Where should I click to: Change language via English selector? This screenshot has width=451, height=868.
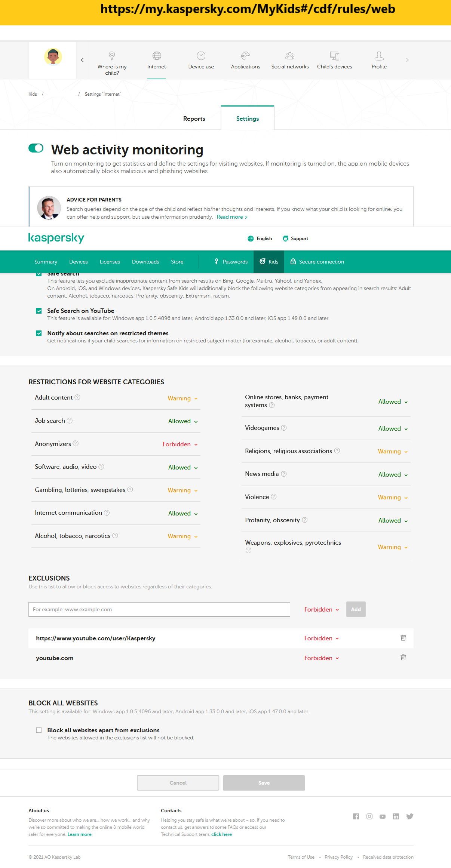click(x=260, y=238)
